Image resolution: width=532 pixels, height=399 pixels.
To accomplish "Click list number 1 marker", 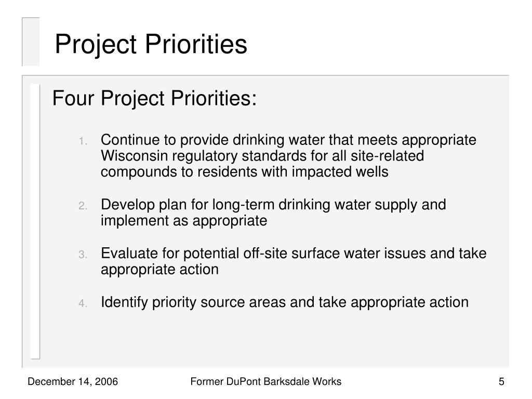I will tap(83, 141).
